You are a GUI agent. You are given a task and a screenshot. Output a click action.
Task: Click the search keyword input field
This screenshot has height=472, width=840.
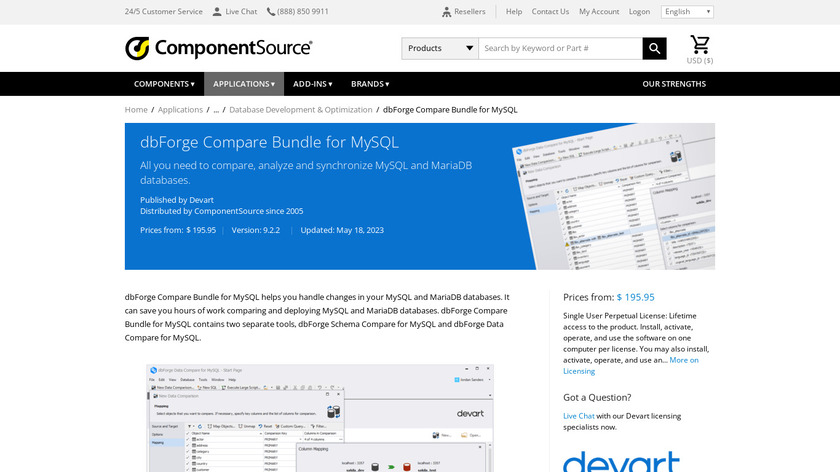[560, 48]
